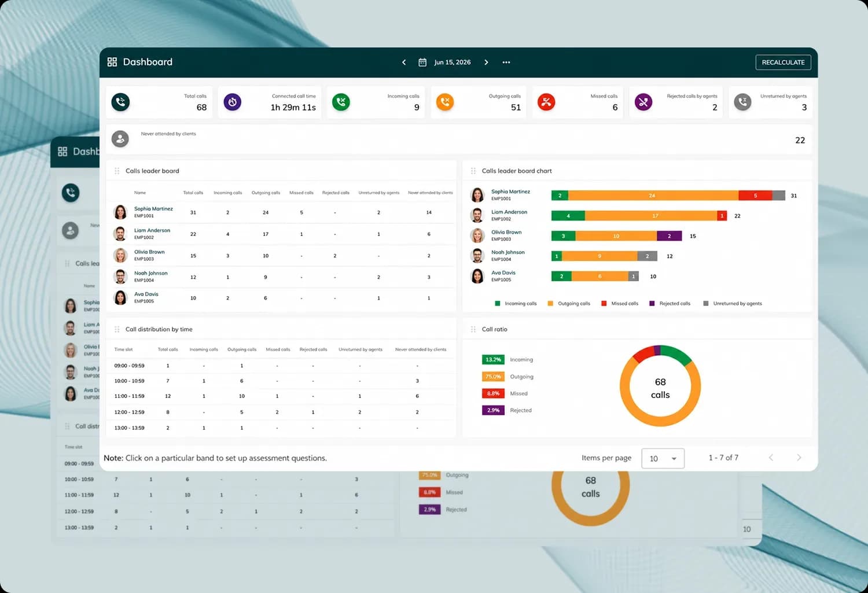
Task: Grab the Call distribution by time drag handle
Action: pos(117,329)
